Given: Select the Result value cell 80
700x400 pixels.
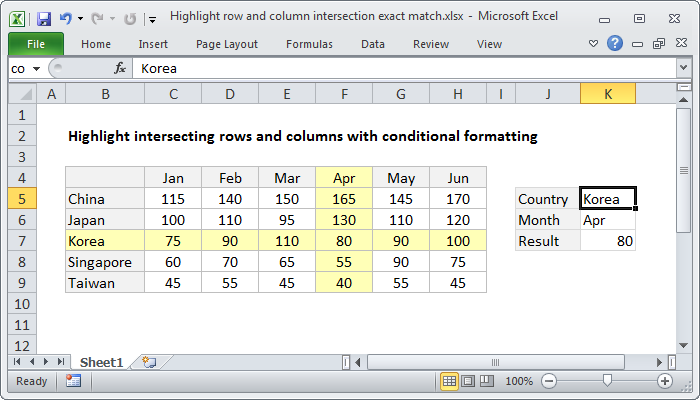Looking at the screenshot, I should click(x=608, y=241).
